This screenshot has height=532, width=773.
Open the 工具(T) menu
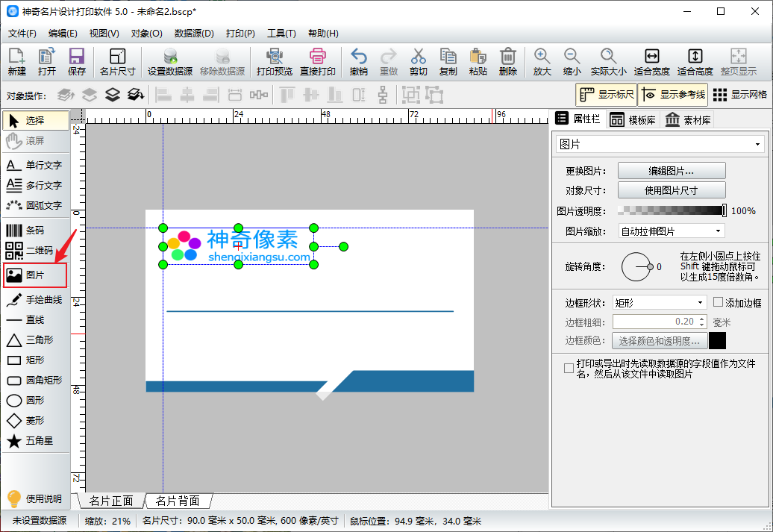coord(281,34)
